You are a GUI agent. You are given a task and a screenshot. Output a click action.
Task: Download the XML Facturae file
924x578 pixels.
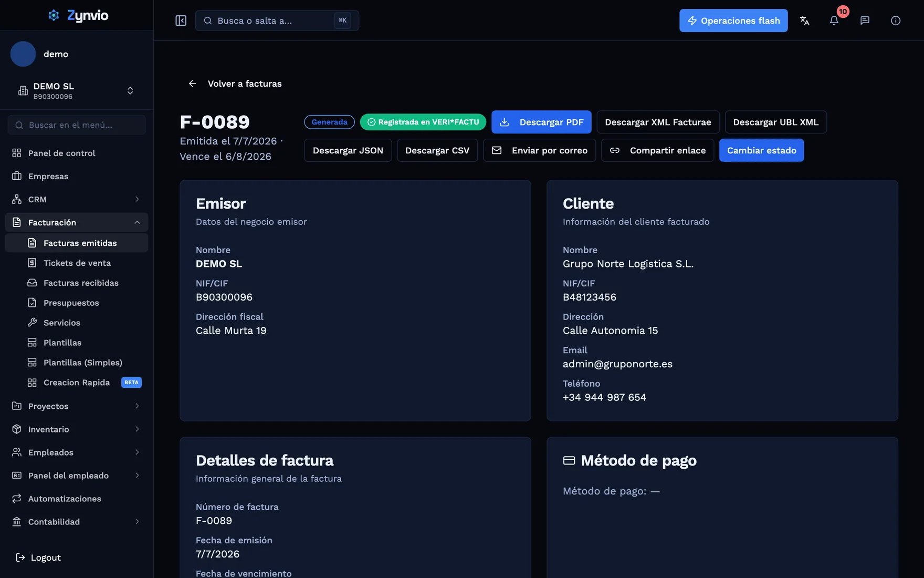tap(658, 122)
